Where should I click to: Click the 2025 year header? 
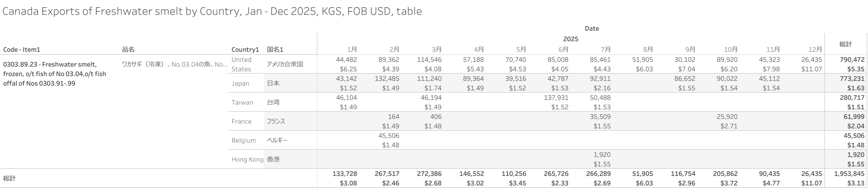(x=571, y=39)
